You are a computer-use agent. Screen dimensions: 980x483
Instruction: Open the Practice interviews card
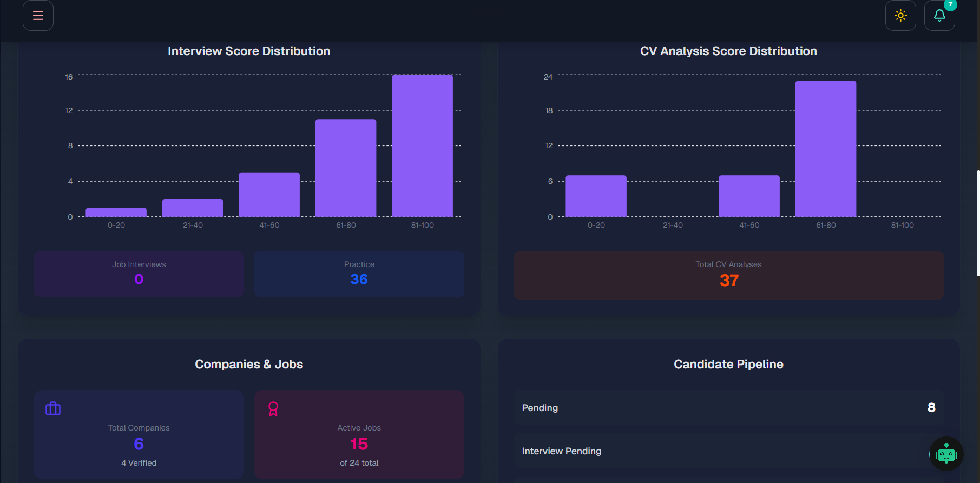click(359, 274)
